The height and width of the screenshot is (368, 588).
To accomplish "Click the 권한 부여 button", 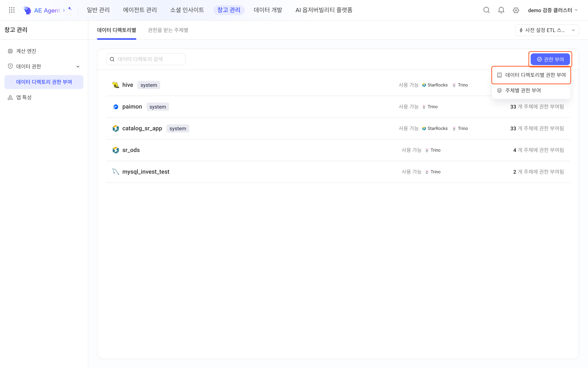I will coord(550,59).
